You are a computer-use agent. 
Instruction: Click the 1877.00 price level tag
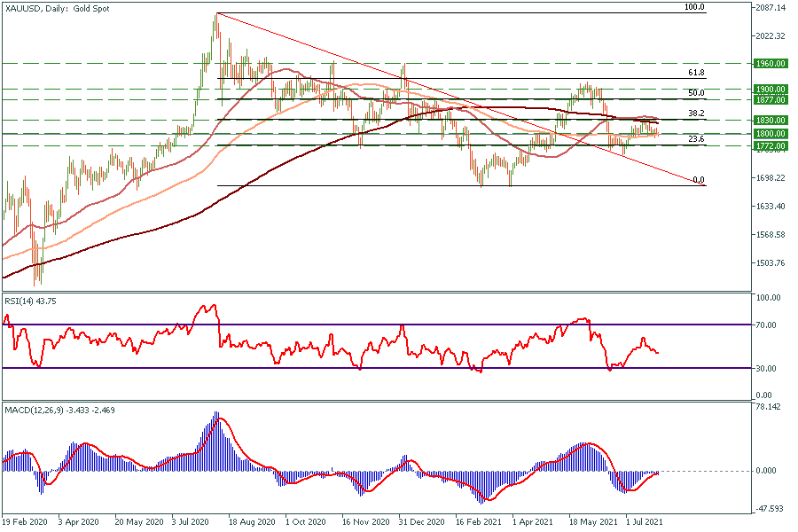773,99
